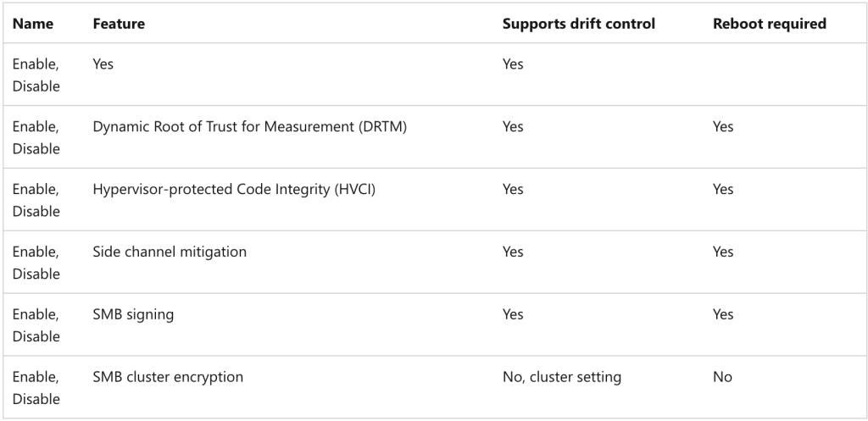Image resolution: width=868 pixels, height=421 pixels.
Task: Select the Reboot required column header
Action: point(769,24)
